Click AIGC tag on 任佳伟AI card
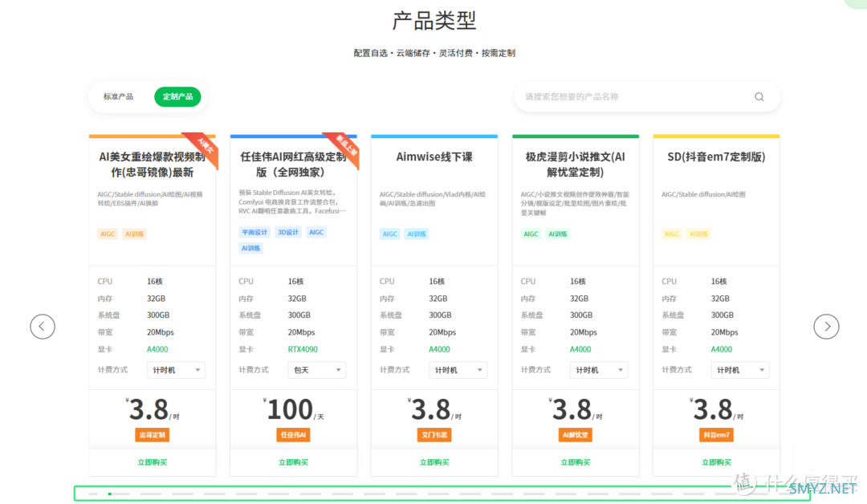This screenshot has height=504, width=867. click(316, 232)
